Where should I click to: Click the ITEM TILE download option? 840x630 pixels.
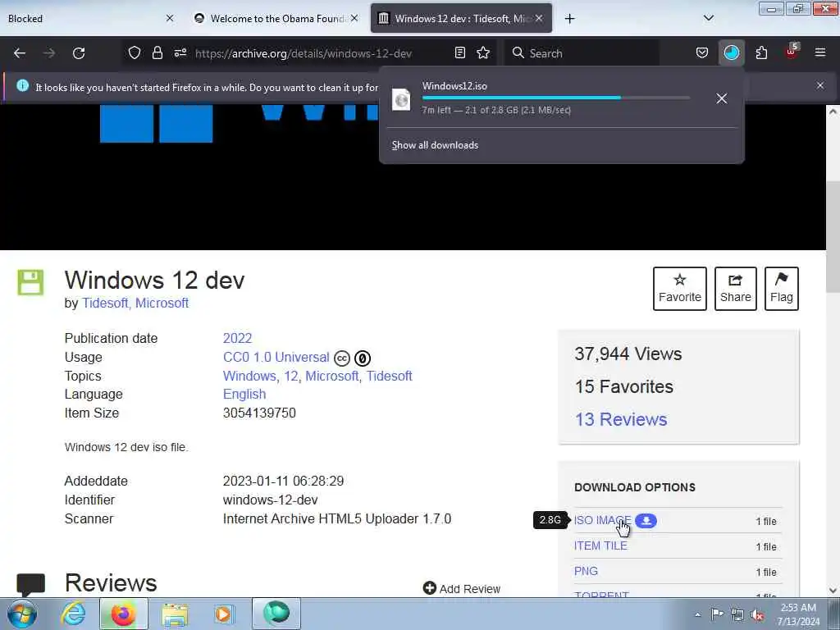600,546
